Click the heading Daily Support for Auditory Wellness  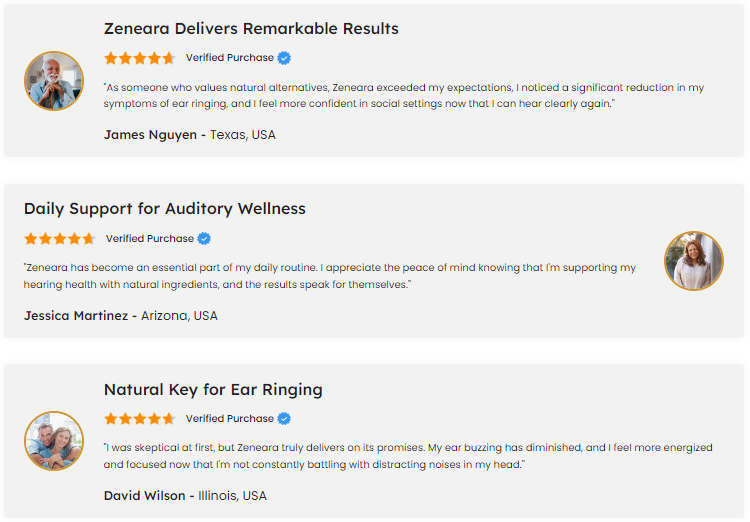coord(165,209)
